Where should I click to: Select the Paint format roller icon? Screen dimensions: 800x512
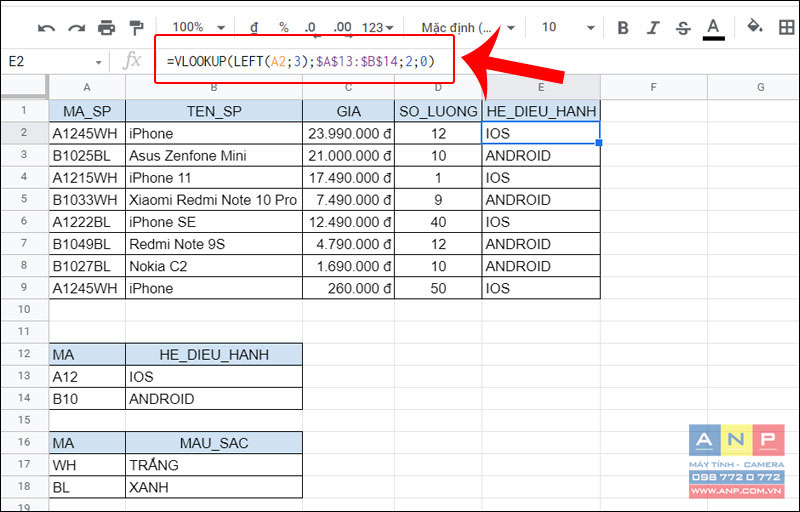point(136,28)
